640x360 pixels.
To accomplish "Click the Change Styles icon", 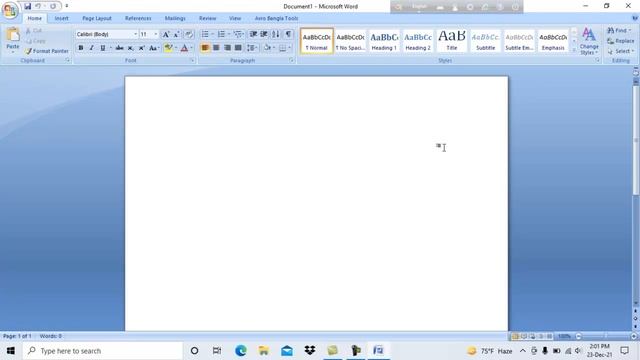I will pos(589,41).
